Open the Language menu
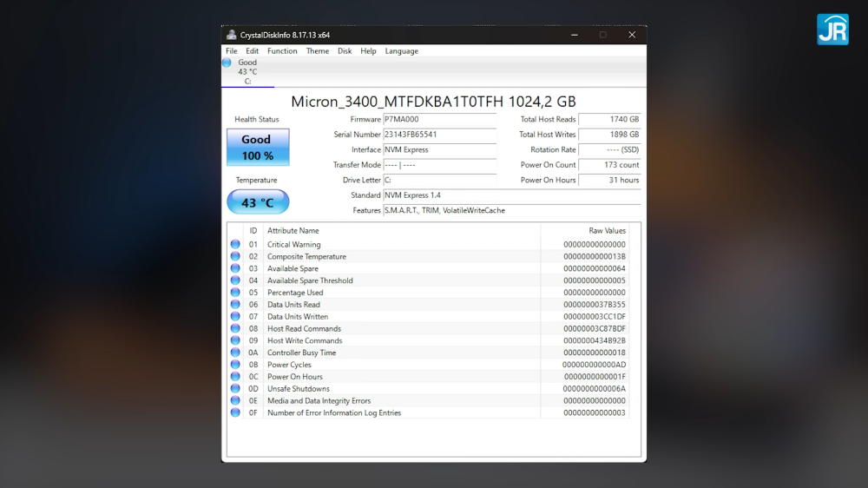Viewport: 868px width, 488px height. click(401, 51)
